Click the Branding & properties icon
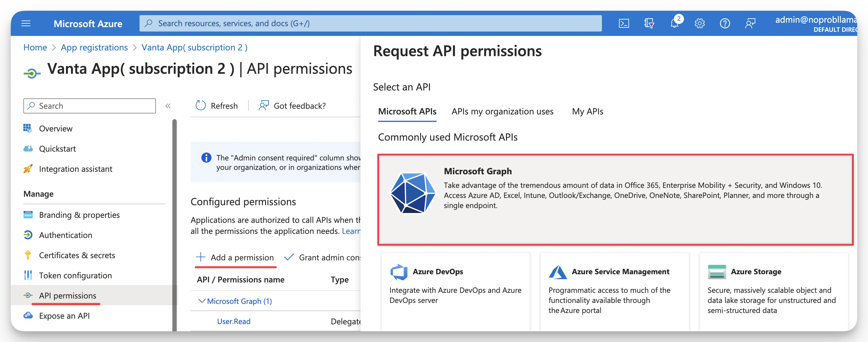The width and height of the screenshot is (868, 342). (x=28, y=215)
